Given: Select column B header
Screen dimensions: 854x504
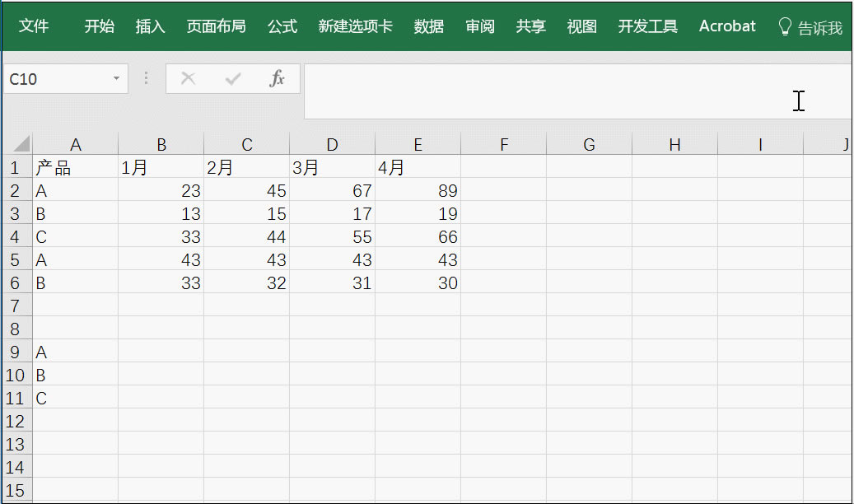Looking at the screenshot, I should [161, 144].
